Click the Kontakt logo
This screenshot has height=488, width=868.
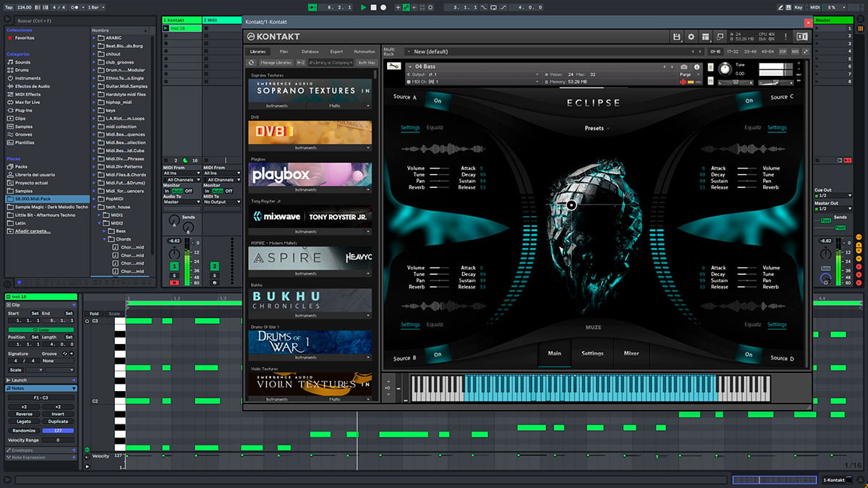pyautogui.click(x=274, y=36)
